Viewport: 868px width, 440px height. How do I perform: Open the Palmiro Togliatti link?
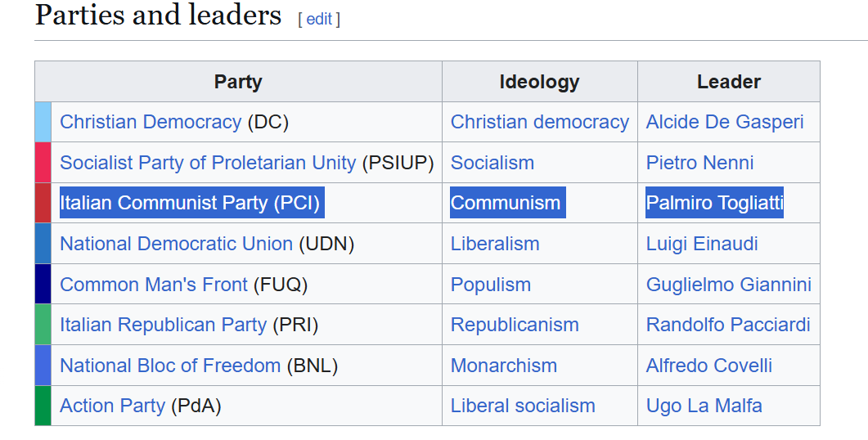click(x=715, y=203)
